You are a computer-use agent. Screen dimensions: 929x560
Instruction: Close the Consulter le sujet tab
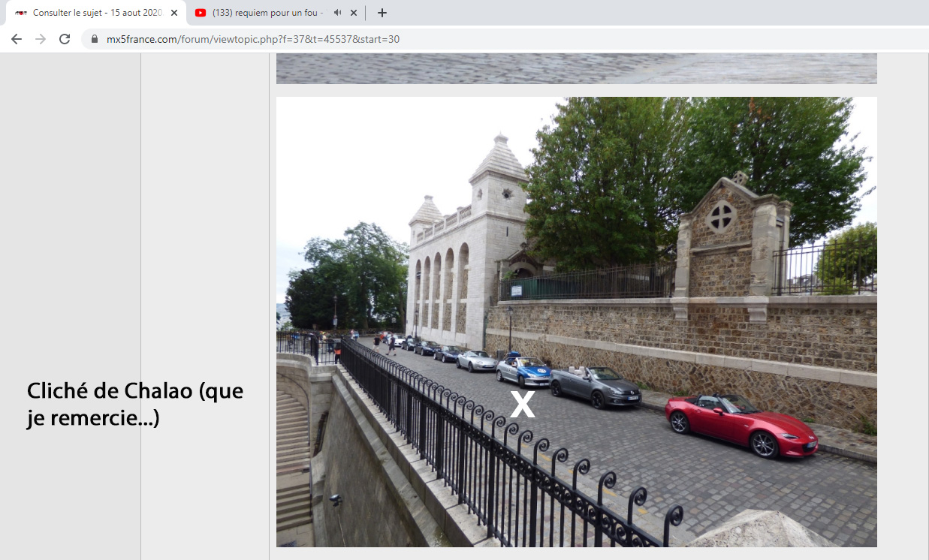[174, 13]
